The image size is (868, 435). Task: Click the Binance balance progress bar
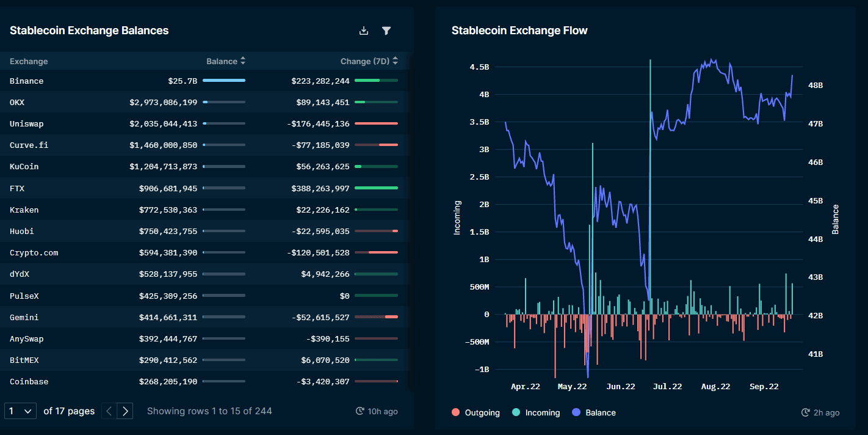(x=224, y=81)
